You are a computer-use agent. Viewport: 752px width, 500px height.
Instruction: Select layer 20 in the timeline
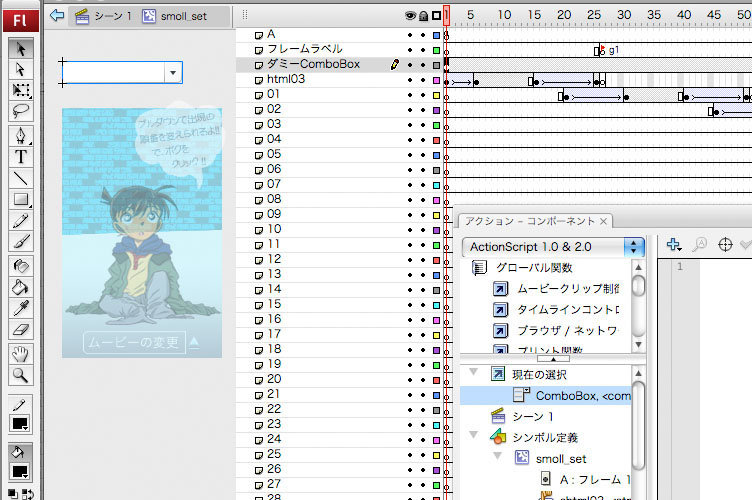point(274,379)
